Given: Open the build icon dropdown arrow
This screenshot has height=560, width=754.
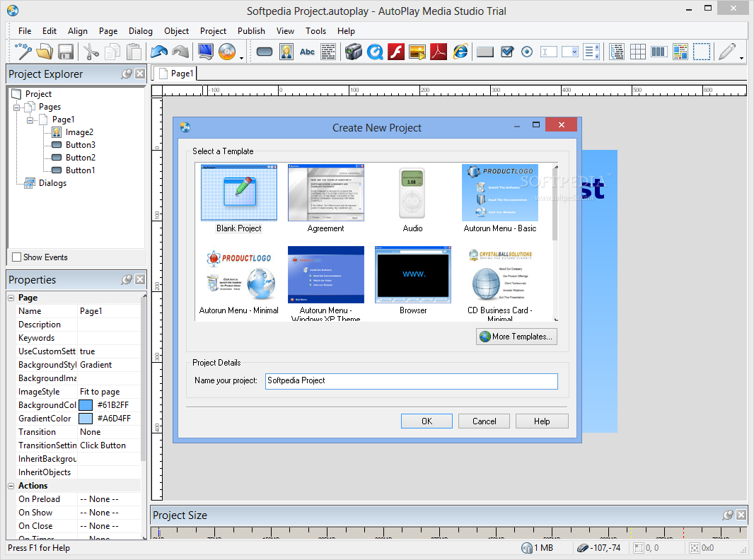Looking at the screenshot, I should (241, 58).
